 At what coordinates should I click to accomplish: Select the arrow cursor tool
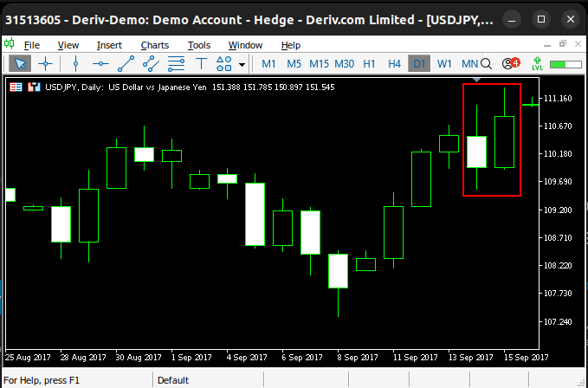[20, 64]
